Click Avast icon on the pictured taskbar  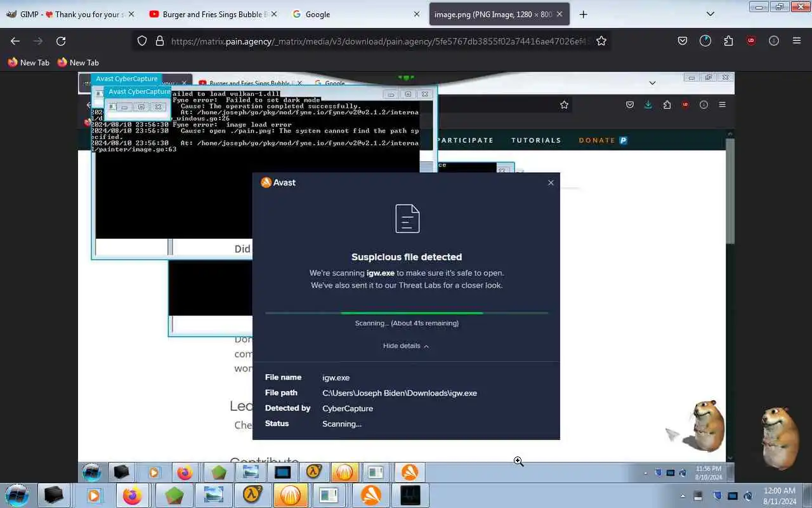[409, 472]
